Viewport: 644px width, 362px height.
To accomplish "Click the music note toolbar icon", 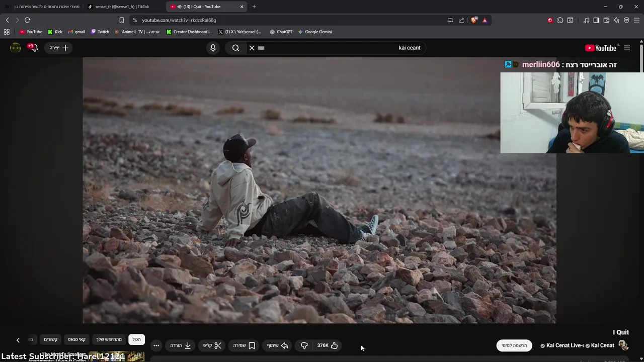I will click(586, 20).
